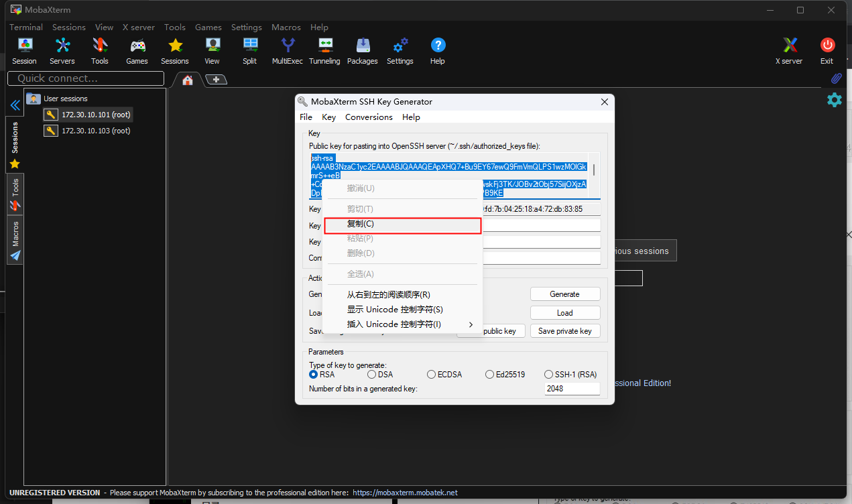Select the Tools vertical sidebar tab
Screen dimensions: 852x504
[15, 194]
